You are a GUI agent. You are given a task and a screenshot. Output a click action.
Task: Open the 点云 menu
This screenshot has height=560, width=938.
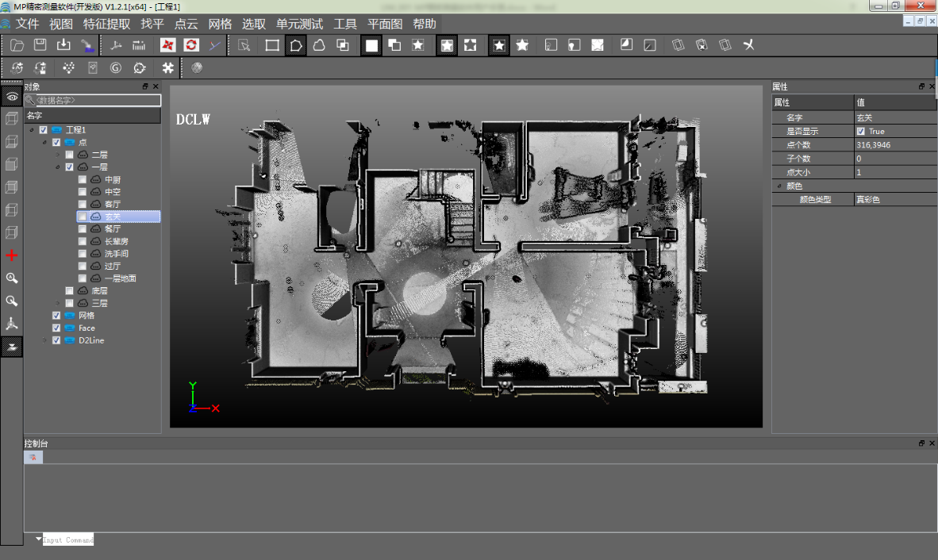186,24
